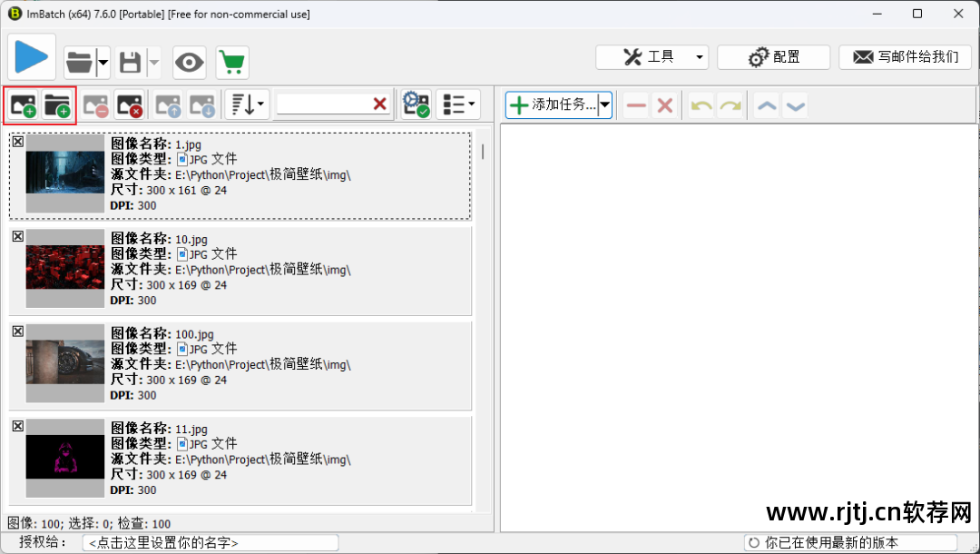Expand the 添加任务 dropdown arrow
The height and width of the screenshot is (554, 980).
pyautogui.click(x=604, y=105)
